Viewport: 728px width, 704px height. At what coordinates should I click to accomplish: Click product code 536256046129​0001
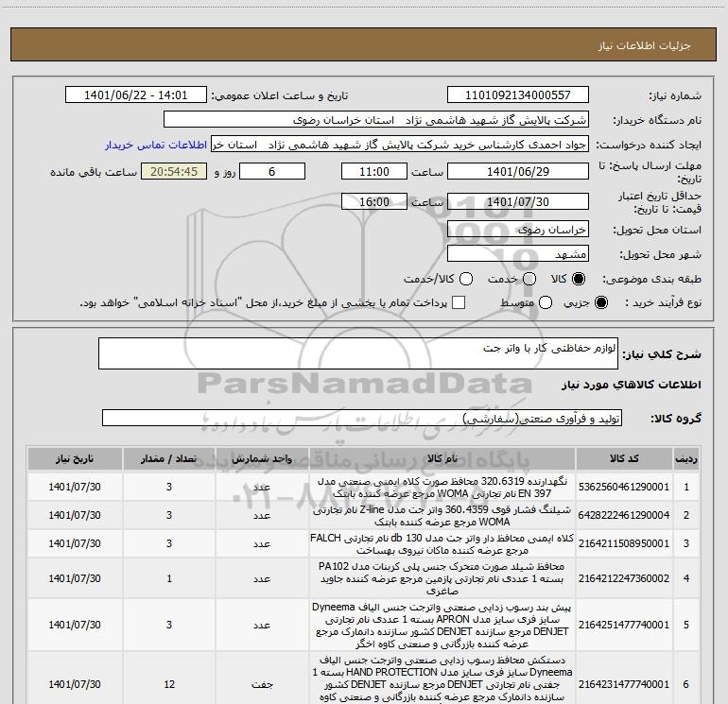(x=624, y=487)
